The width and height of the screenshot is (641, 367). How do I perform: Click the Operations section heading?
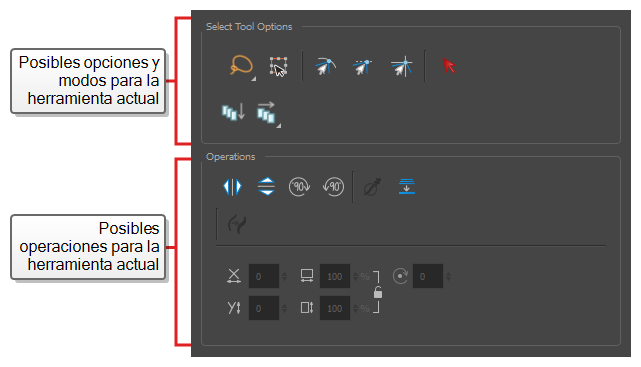[x=231, y=157]
